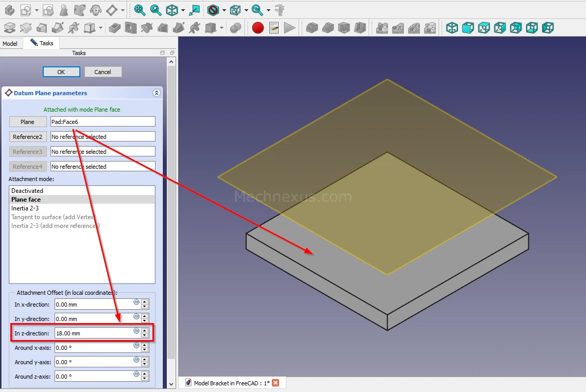Click the Boolean operation spheres icon
This screenshot has width=586, height=392.
pos(235,28)
